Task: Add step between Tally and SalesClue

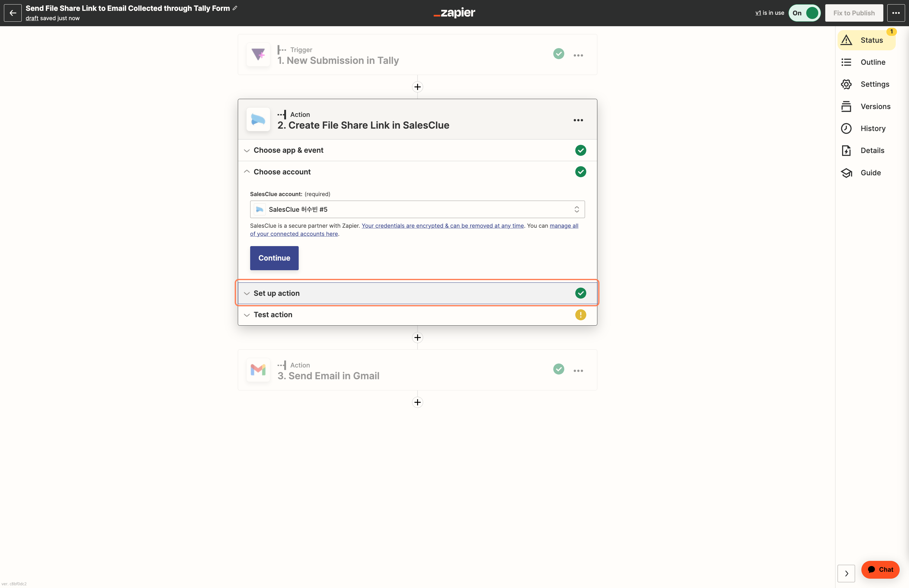Action: tap(417, 87)
